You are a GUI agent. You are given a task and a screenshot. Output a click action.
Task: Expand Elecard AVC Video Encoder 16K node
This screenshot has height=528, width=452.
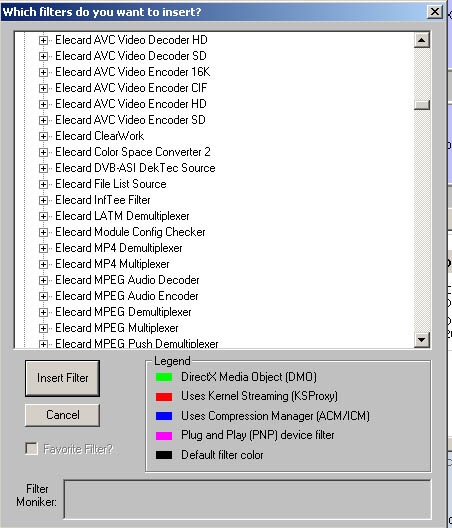tap(43, 72)
